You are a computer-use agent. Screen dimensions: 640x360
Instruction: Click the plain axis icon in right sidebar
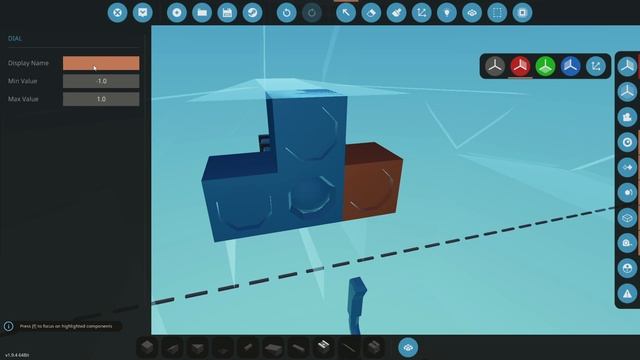tap(627, 92)
